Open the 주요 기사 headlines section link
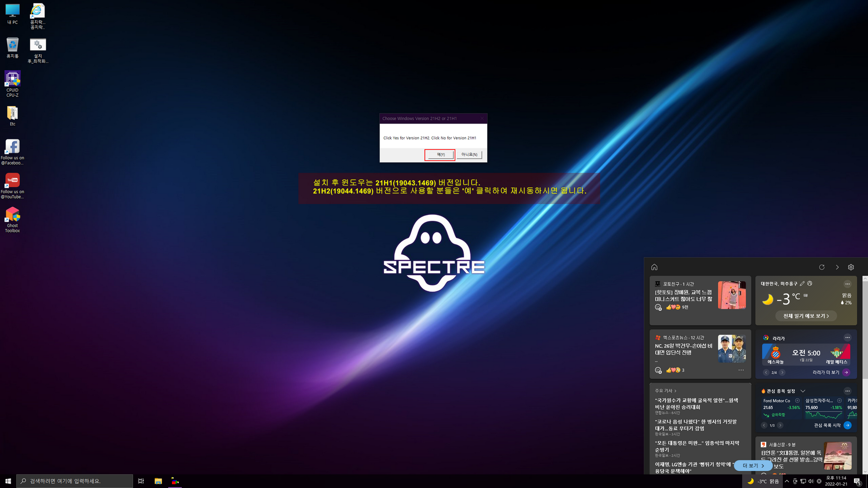This screenshot has width=868, height=488. tap(666, 391)
